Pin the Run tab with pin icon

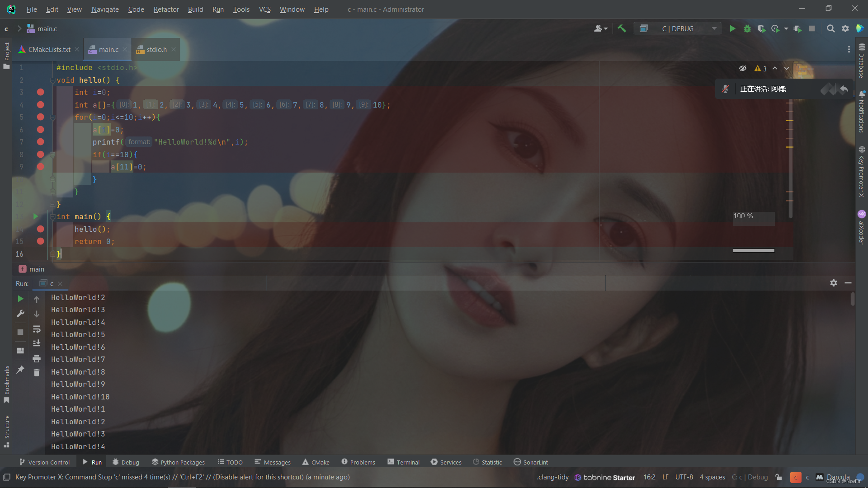coord(20,370)
